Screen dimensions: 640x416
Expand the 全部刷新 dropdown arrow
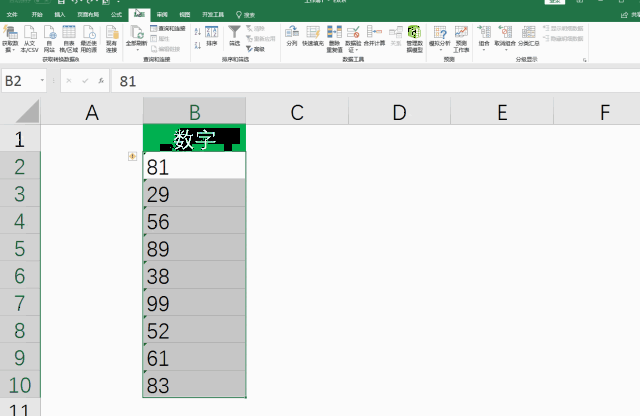click(137, 50)
